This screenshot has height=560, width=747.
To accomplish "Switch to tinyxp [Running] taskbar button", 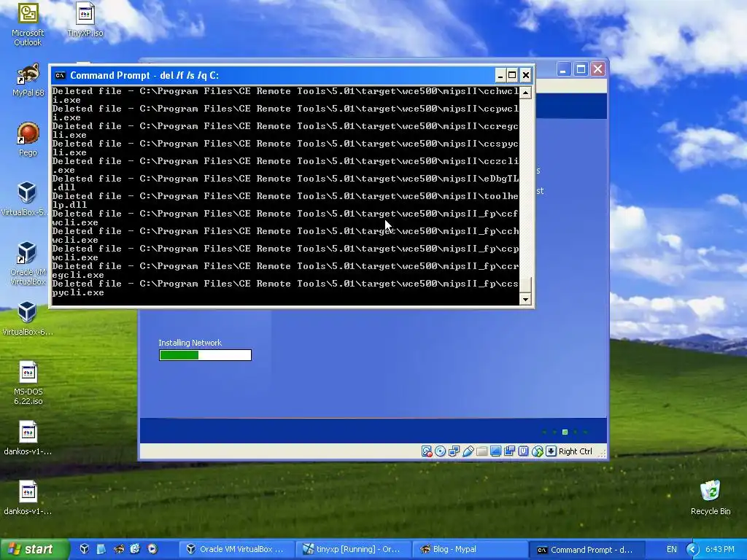I will click(352, 550).
